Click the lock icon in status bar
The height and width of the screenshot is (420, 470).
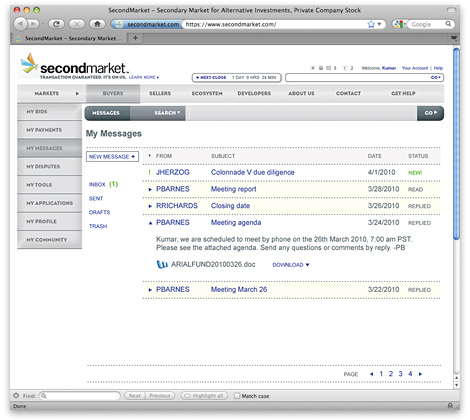click(x=450, y=406)
